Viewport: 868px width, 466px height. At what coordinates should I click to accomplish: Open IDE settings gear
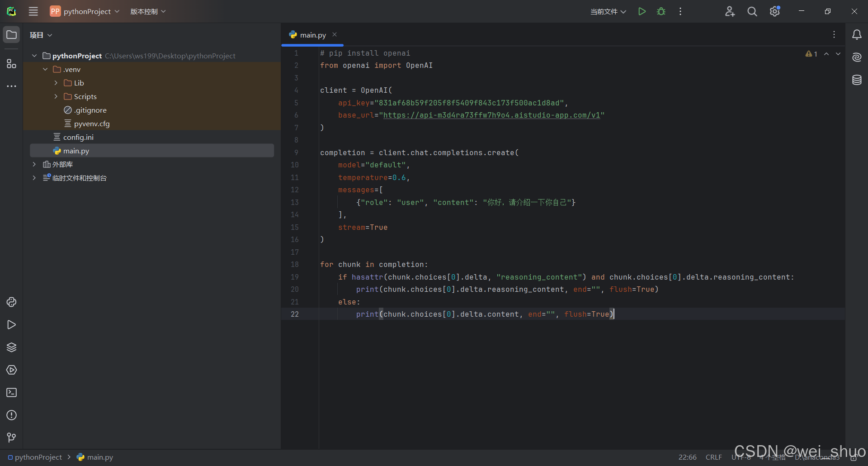(775, 11)
